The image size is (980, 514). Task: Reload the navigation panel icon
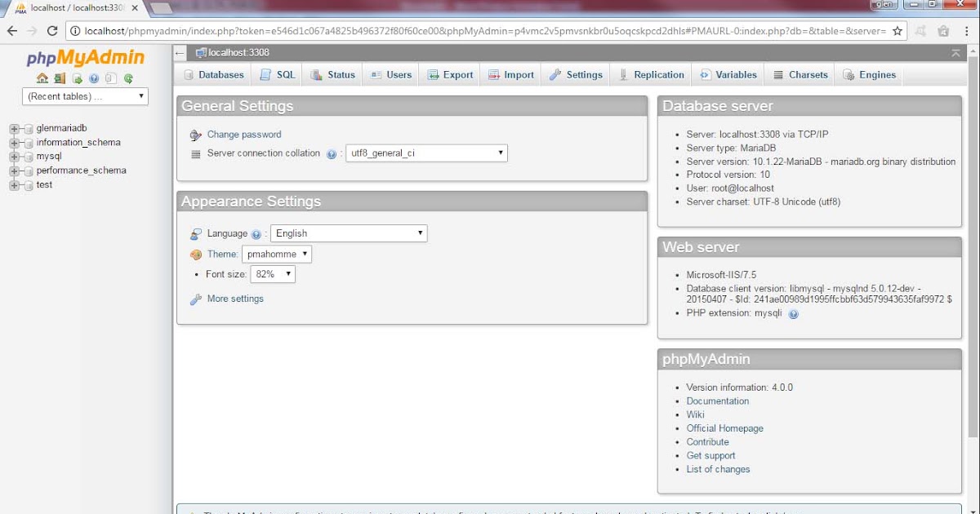click(127, 78)
